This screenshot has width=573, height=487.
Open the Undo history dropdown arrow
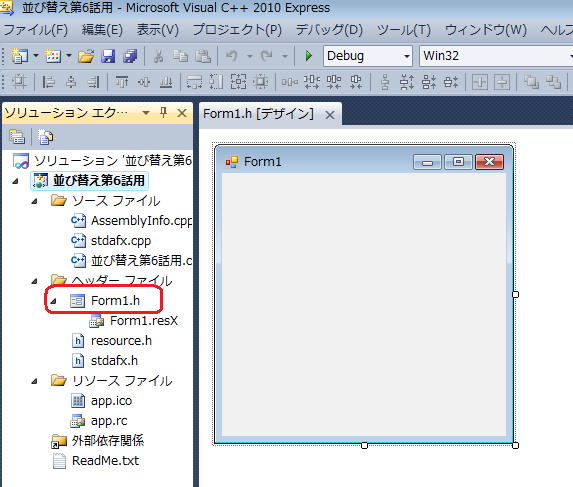[250, 56]
